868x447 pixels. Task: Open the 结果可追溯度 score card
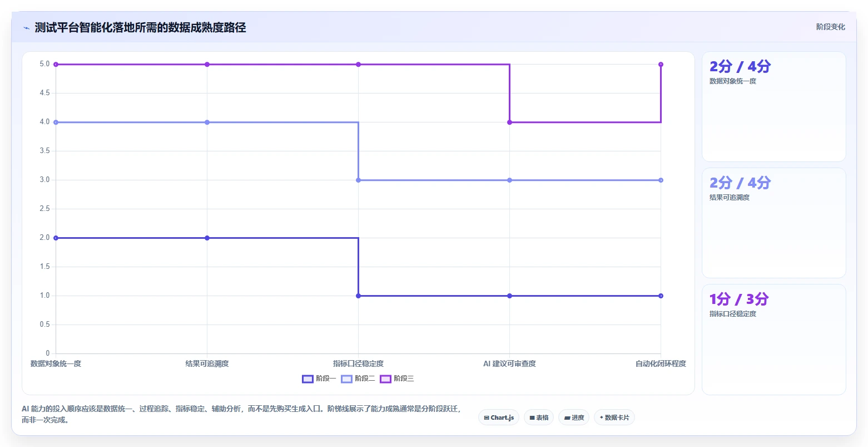click(774, 223)
